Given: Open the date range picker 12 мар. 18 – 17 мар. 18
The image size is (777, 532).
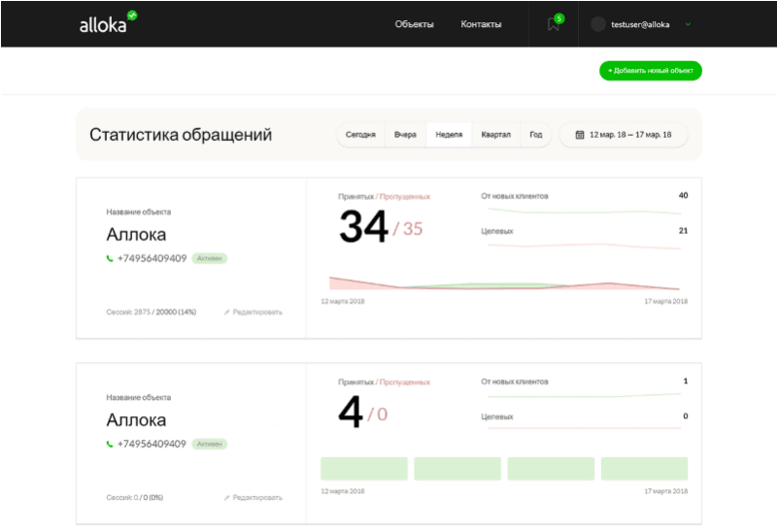Looking at the screenshot, I should (x=624, y=135).
